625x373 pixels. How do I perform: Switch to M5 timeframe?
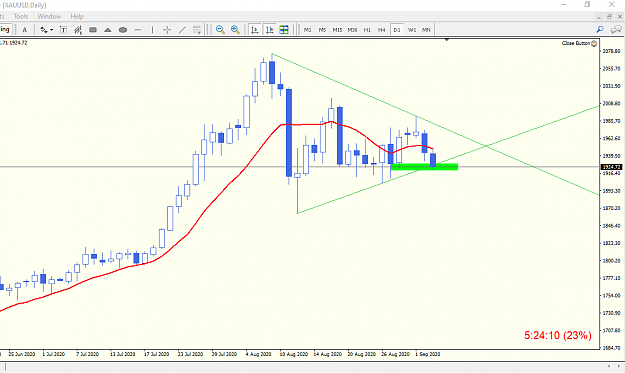pos(322,30)
